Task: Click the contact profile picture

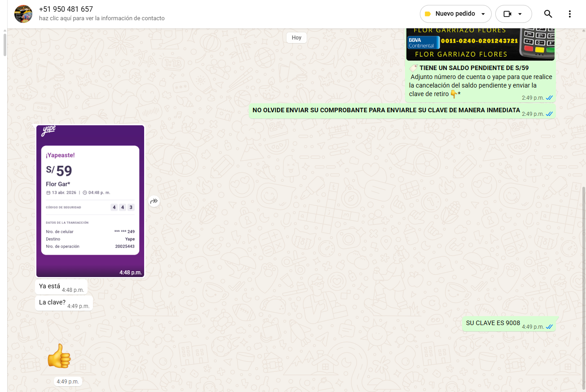Action: pyautogui.click(x=23, y=14)
